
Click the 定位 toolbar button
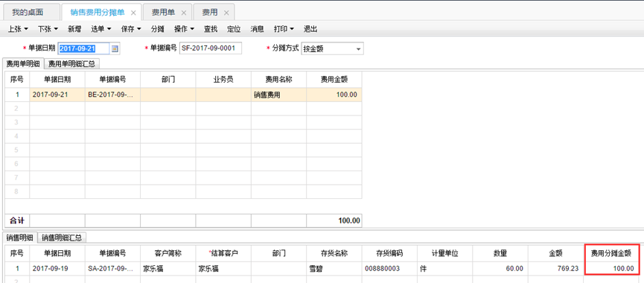[x=234, y=29]
